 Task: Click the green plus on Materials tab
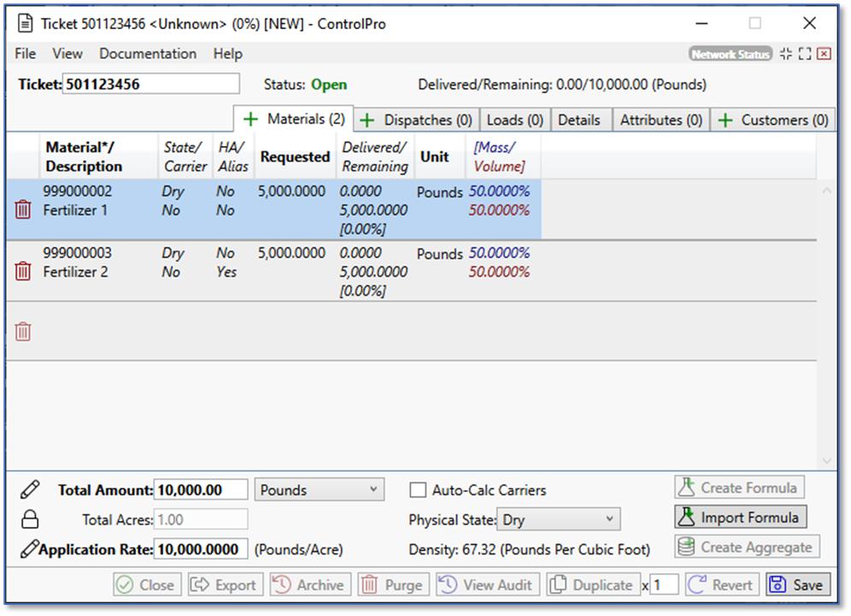(251, 120)
